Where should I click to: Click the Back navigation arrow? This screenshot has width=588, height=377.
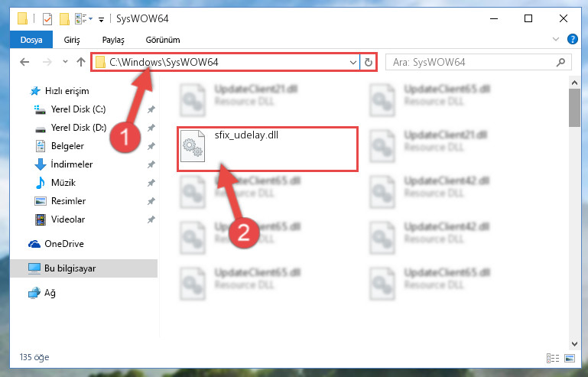[24, 62]
